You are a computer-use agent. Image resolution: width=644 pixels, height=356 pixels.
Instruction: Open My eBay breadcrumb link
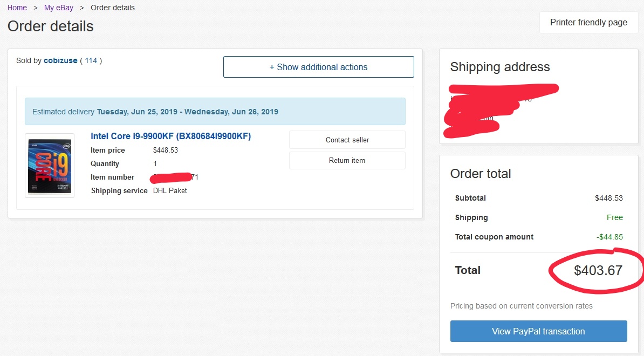pos(59,8)
